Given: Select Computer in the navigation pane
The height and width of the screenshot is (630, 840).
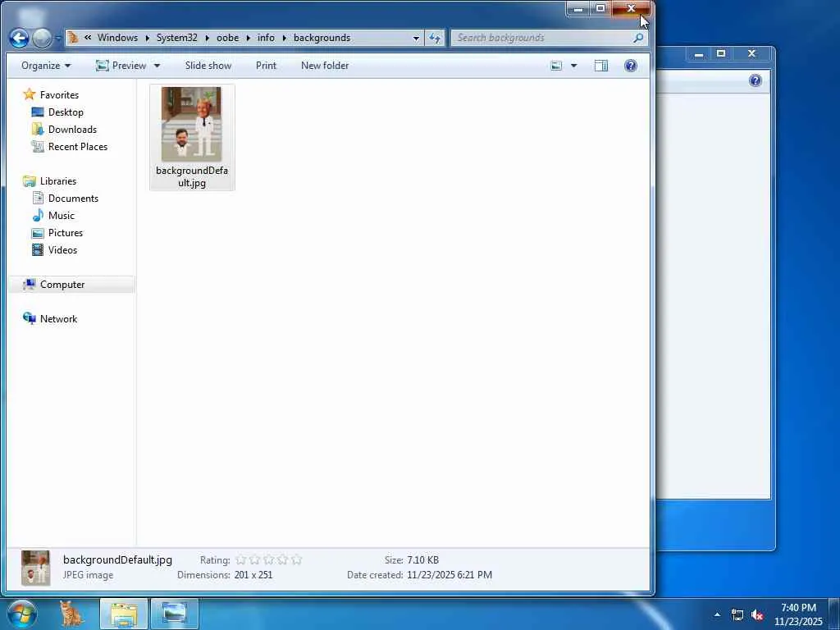Looking at the screenshot, I should click(62, 285).
